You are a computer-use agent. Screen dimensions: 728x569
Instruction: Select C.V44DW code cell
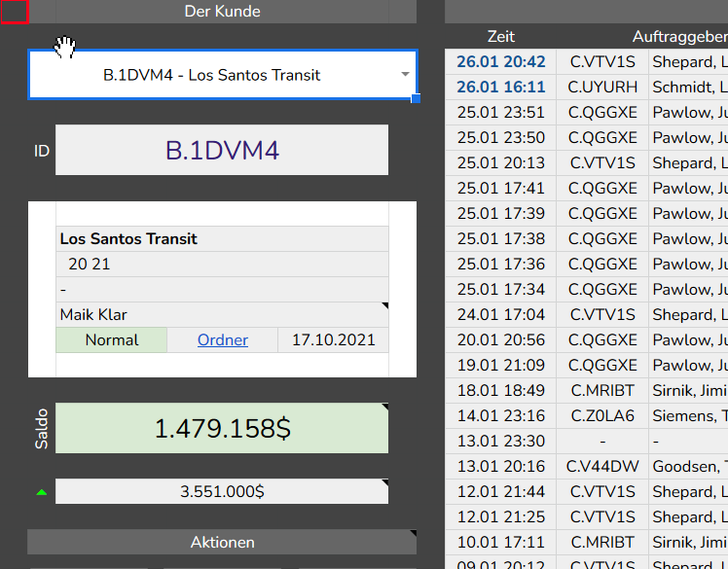click(602, 467)
